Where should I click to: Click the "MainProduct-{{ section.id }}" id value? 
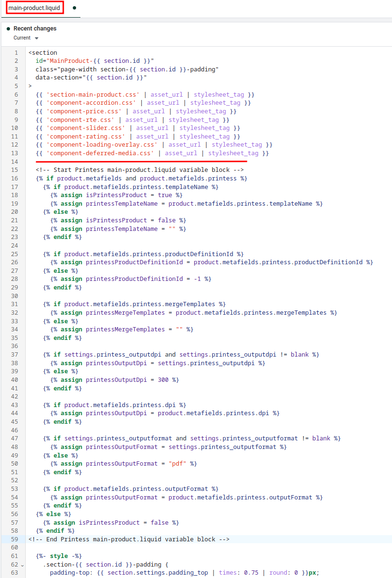(x=100, y=61)
